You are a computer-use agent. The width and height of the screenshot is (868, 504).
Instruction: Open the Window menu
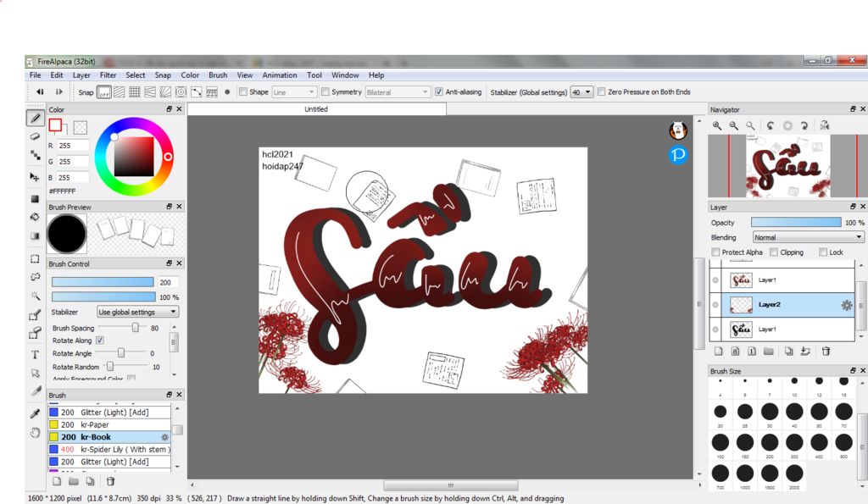345,75
